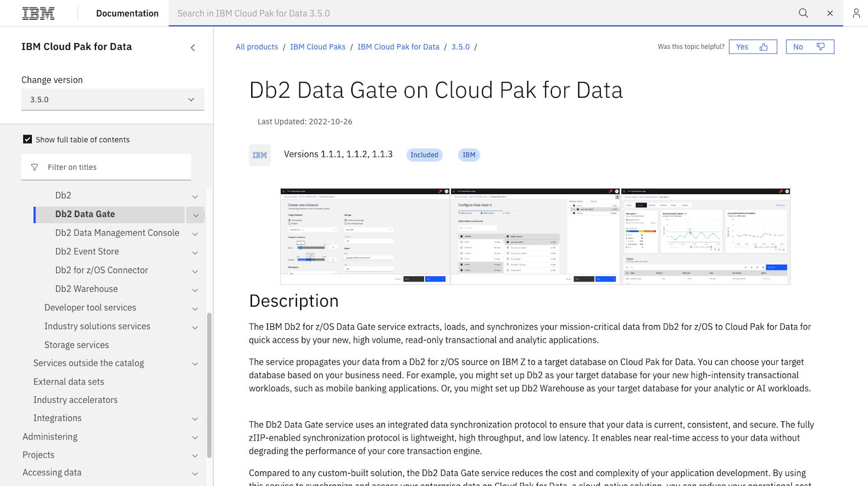Viewport: 868px width, 486px height.
Task: Expand the Db2 tree item chevron
Action: point(195,196)
